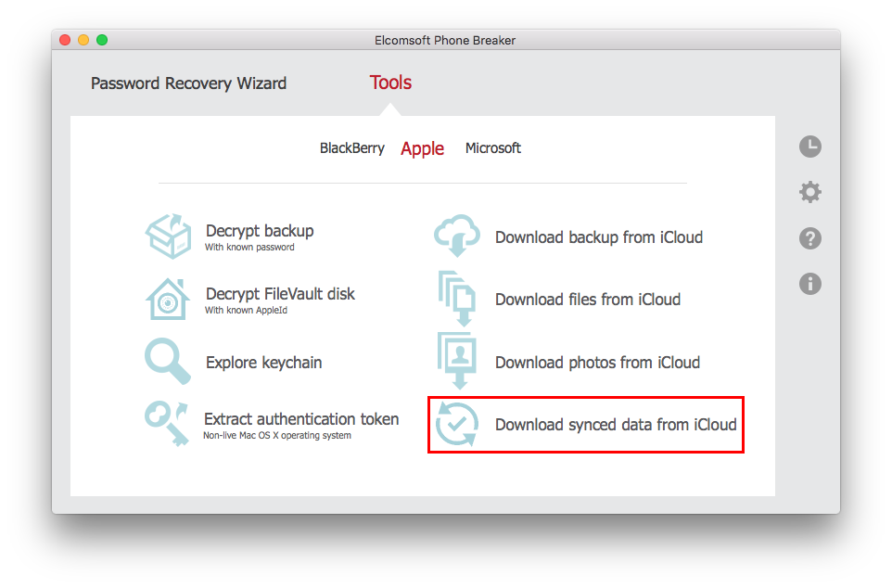The image size is (892, 588).
Task: Switch to the Microsoft platform
Action: coord(492,148)
